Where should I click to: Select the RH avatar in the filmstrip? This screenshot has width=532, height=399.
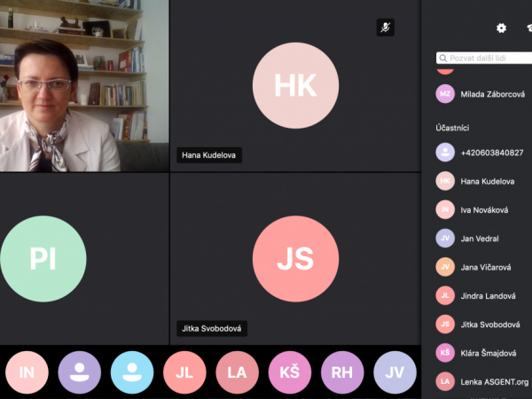click(342, 372)
